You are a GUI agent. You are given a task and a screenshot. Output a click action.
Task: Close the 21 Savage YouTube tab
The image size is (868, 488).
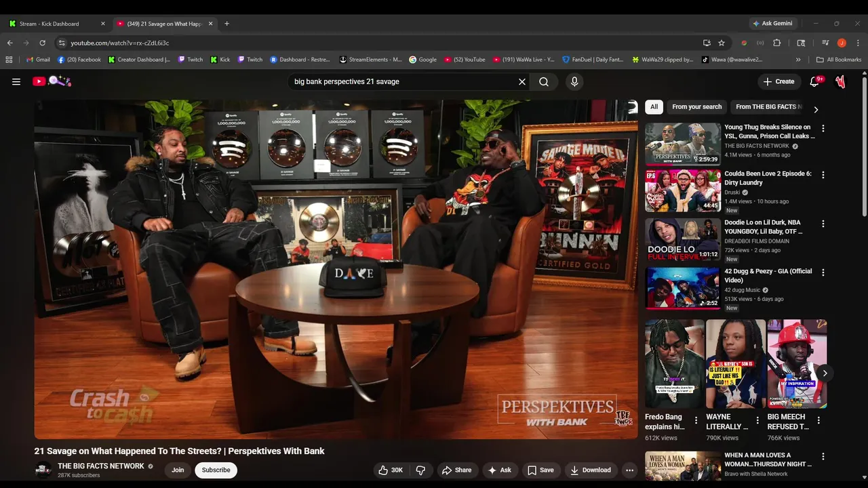210,24
